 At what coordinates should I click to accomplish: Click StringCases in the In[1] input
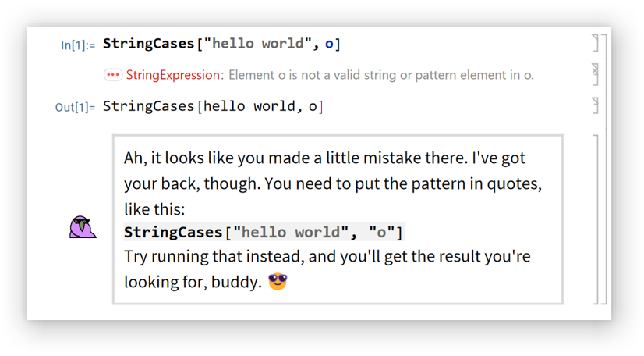point(148,44)
